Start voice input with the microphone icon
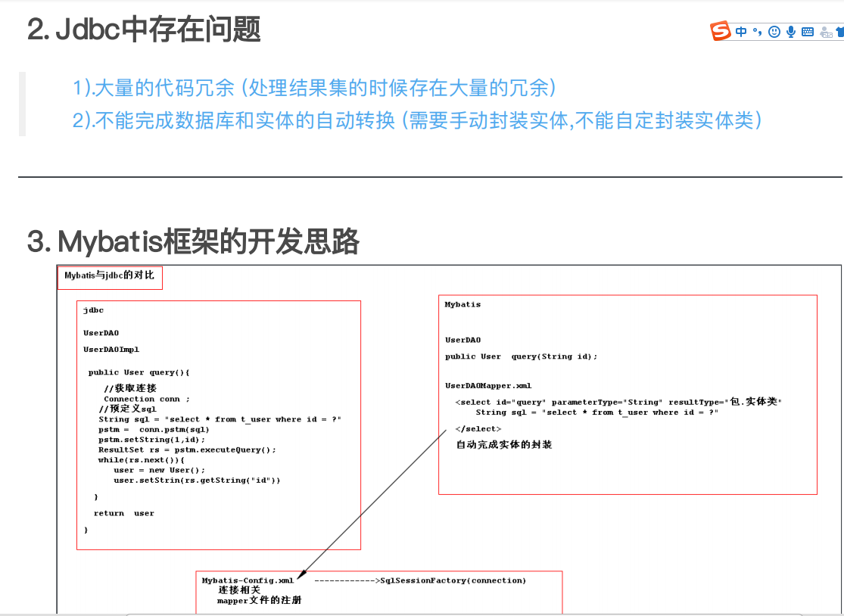The image size is (844, 616). [791, 32]
